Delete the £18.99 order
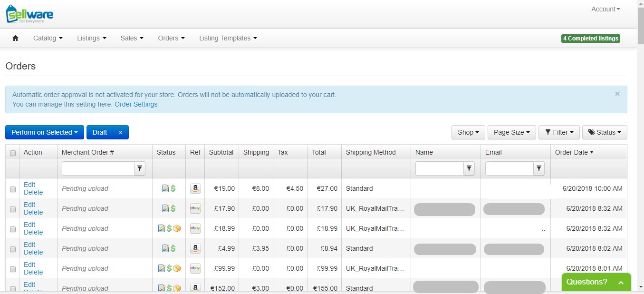 click(33, 232)
